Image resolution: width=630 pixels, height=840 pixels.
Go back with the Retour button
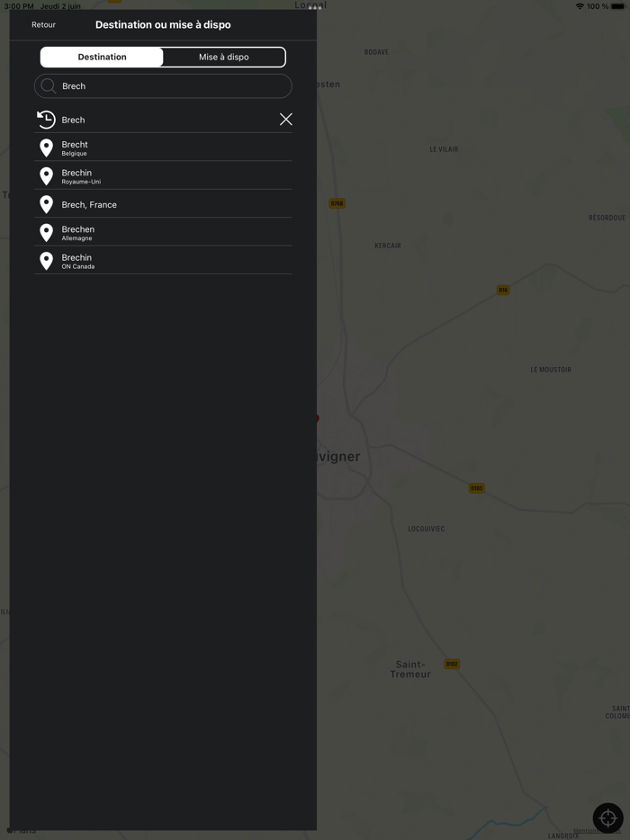(x=43, y=24)
